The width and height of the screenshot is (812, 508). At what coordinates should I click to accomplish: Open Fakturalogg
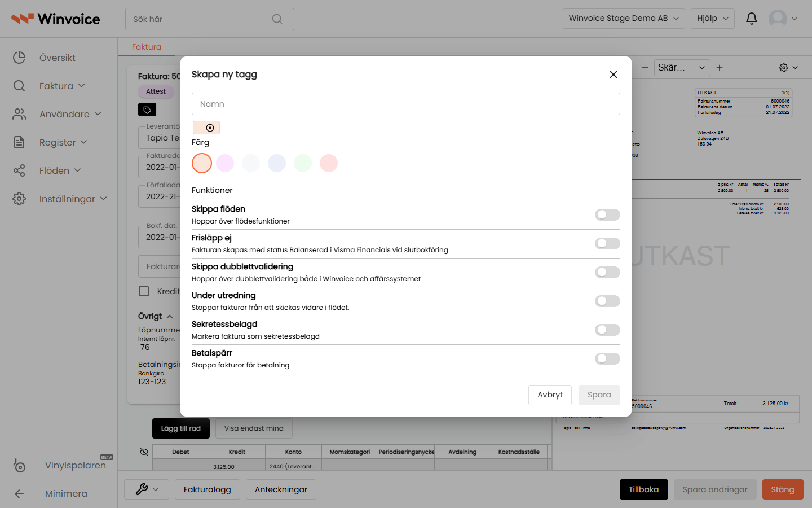click(x=207, y=489)
